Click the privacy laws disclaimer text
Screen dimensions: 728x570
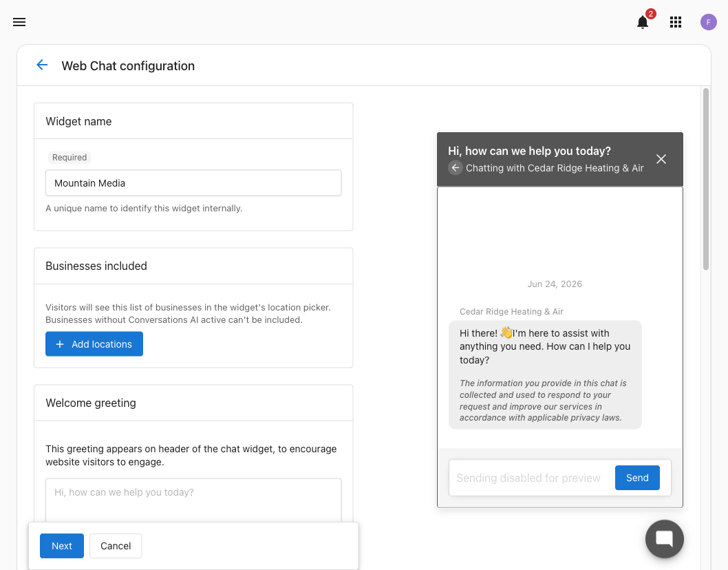point(543,401)
